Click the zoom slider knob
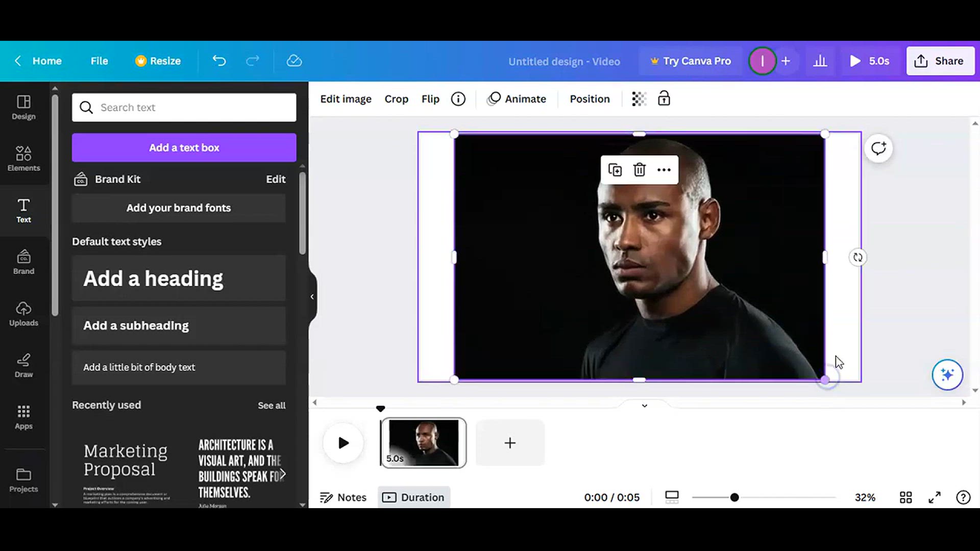 (734, 497)
